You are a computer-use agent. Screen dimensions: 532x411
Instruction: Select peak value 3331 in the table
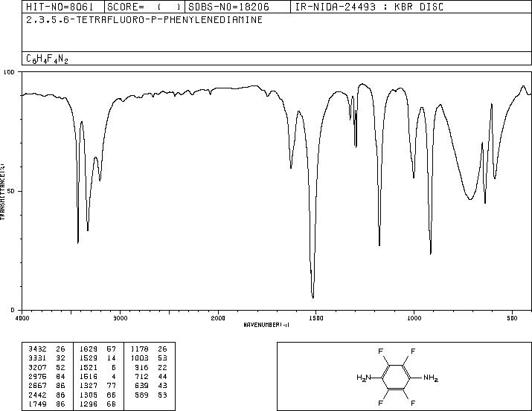click(x=37, y=358)
